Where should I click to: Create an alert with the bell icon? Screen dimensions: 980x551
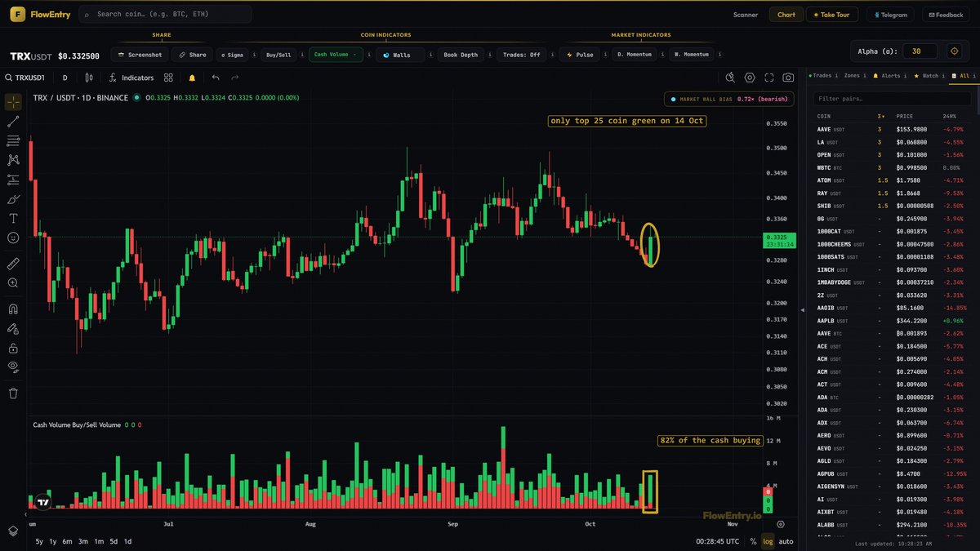[x=192, y=78]
